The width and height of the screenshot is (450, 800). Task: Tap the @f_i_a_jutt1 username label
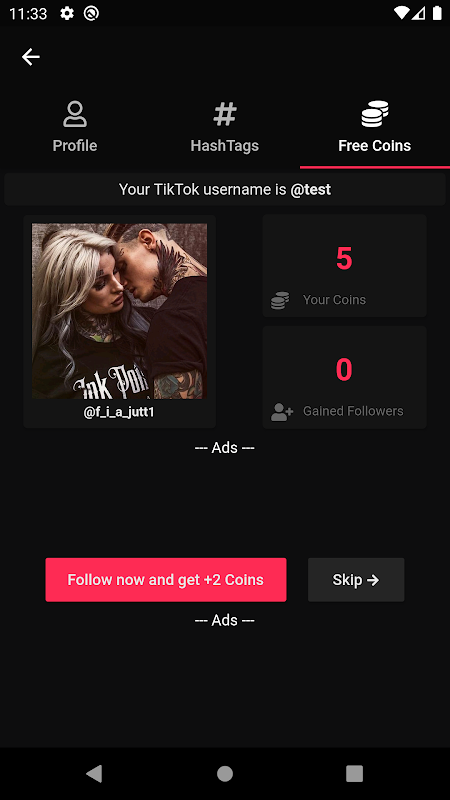tap(119, 412)
